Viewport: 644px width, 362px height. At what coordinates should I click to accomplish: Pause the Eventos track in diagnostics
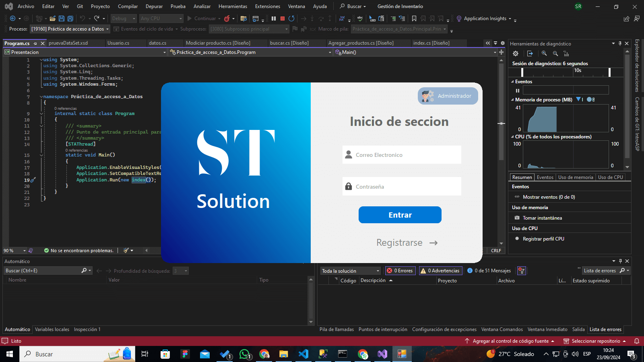tap(518, 90)
